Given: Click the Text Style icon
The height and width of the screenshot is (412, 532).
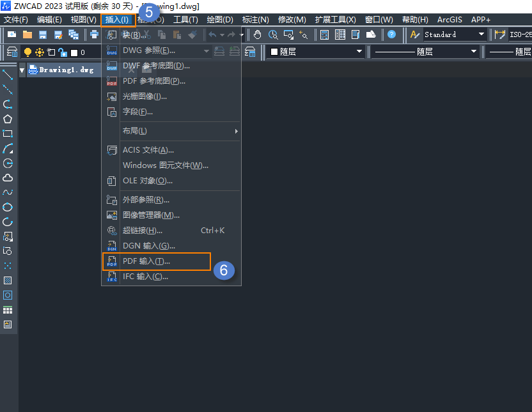Looking at the screenshot, I should point(414,34).
